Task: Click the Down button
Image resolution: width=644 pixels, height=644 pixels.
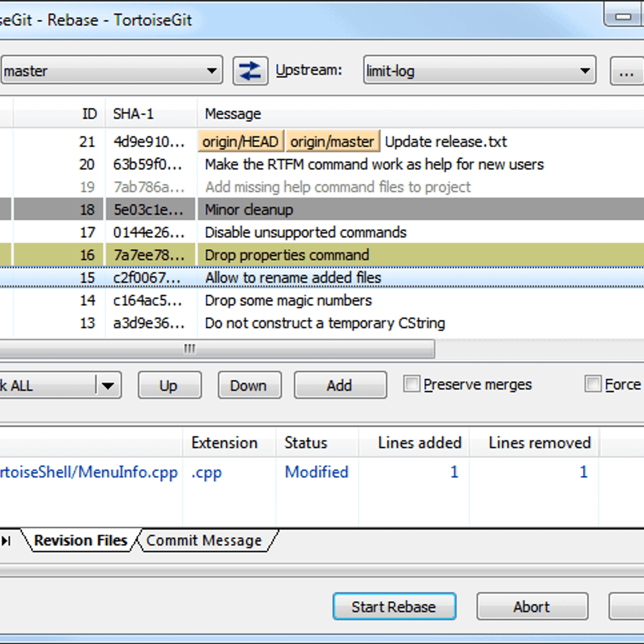Action: pos(249,386)
